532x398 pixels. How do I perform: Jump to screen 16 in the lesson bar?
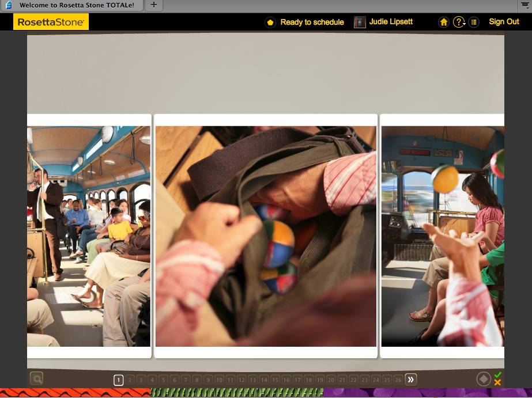pos(286,380)
